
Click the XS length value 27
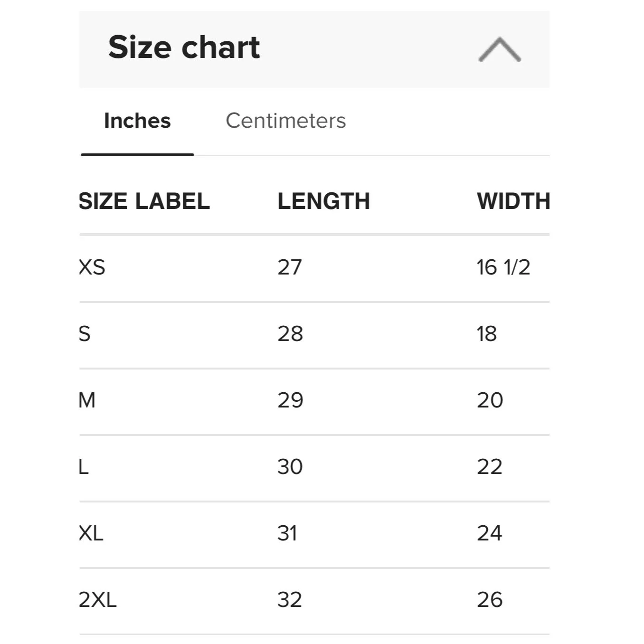click(x=290, y=267)
